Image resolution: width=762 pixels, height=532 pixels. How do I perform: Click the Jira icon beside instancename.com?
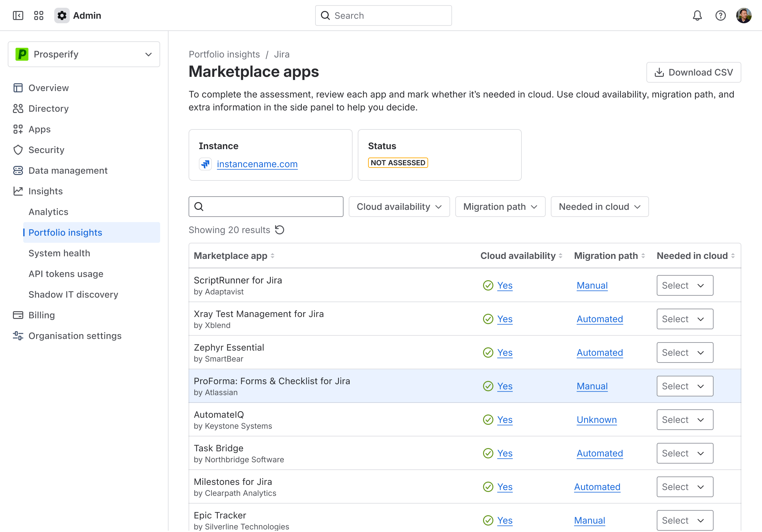point(205,164)
